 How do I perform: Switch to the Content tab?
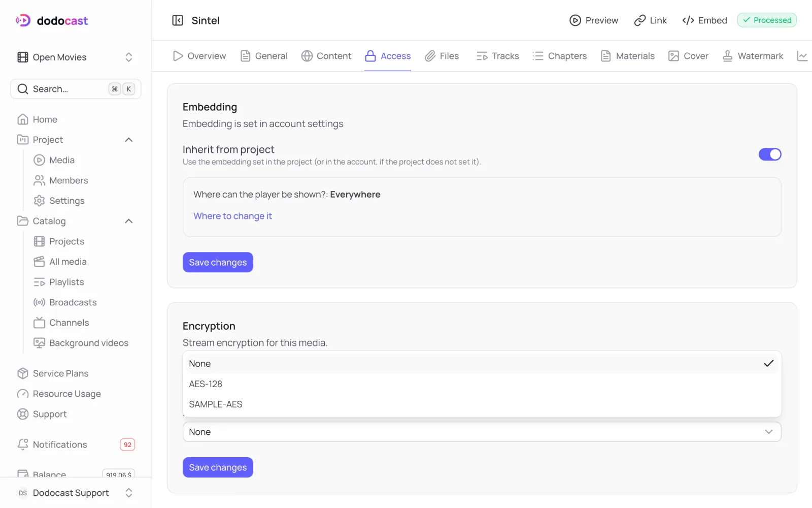pyautogui.click(x=326, y=56)
